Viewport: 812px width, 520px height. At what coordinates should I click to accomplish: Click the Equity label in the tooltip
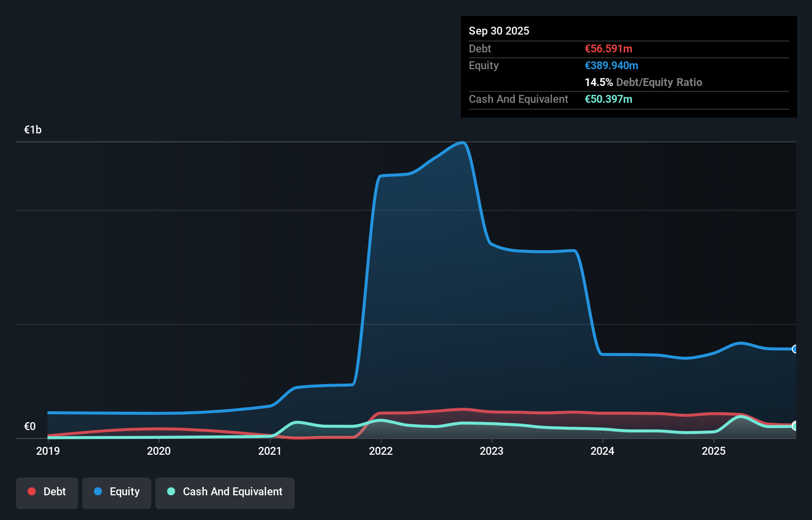(484, 65)
